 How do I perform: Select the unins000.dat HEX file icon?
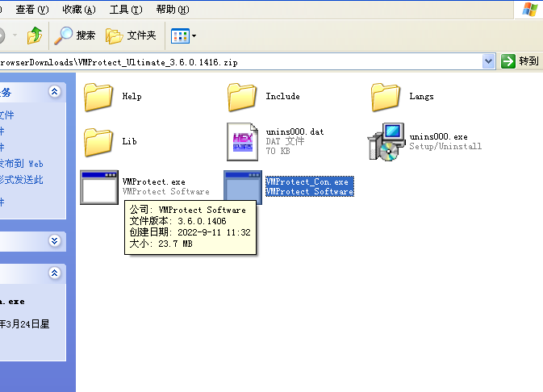pos(242,142)
